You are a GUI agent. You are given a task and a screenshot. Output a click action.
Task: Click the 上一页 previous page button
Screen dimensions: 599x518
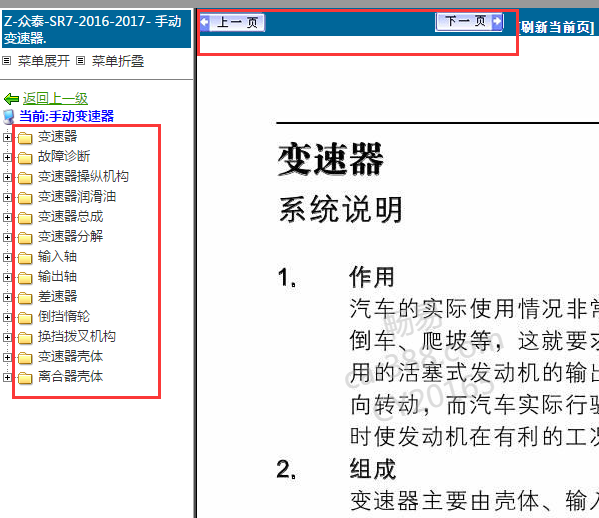tap(233, 22)
